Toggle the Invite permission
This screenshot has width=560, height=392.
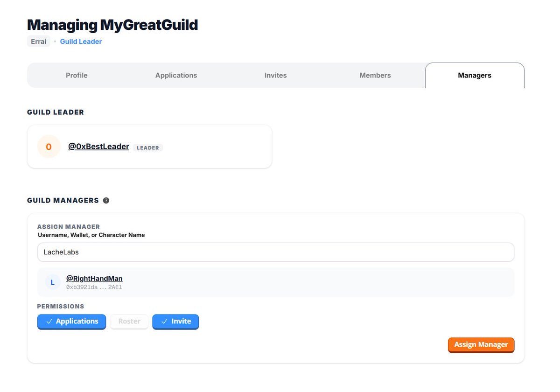175,322
